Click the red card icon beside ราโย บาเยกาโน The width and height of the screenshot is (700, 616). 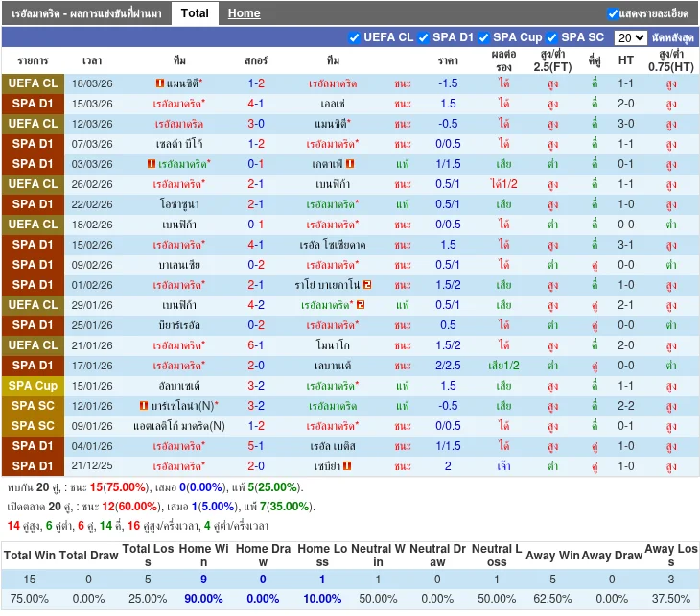(x=367, y=285)
